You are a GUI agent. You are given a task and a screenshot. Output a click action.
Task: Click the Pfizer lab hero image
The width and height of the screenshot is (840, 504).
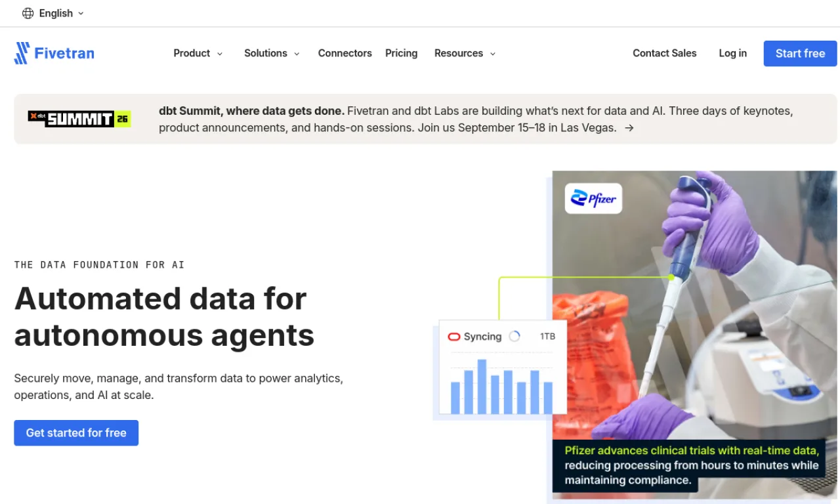[x=696, y=335]
